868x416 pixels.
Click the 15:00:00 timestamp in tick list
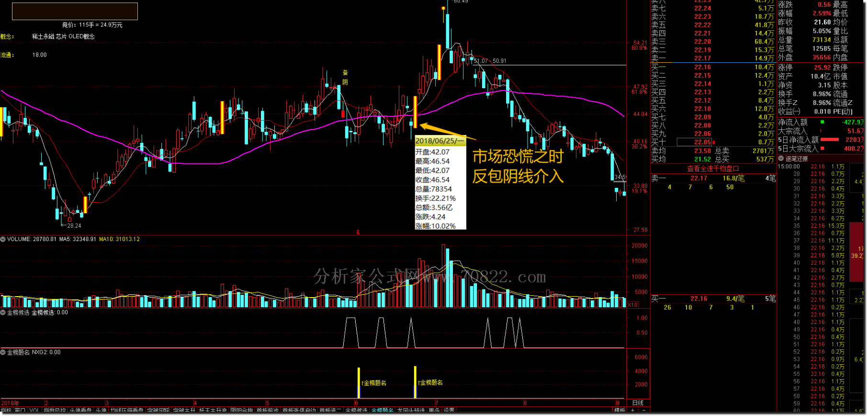(x=789, y=167)
